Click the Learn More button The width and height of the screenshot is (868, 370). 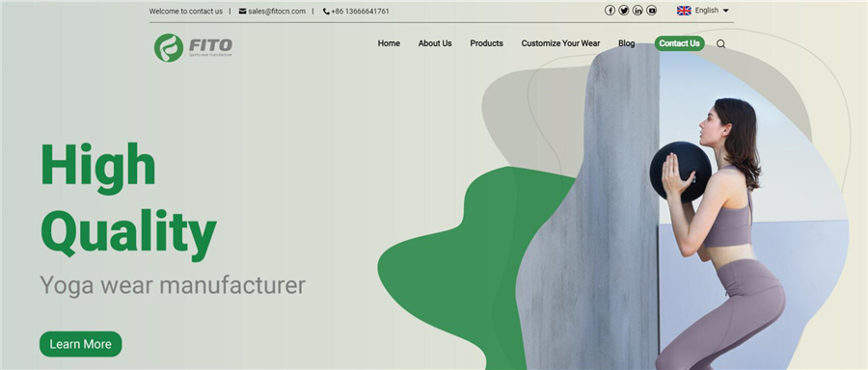click(x=81, y=344)
